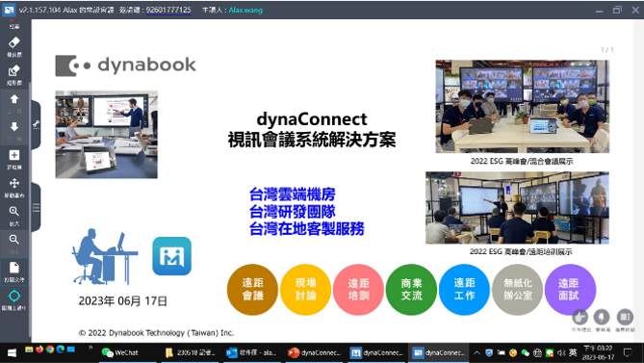Open a file with the document icon
This screenshot has width=644, height=363.
14,272
